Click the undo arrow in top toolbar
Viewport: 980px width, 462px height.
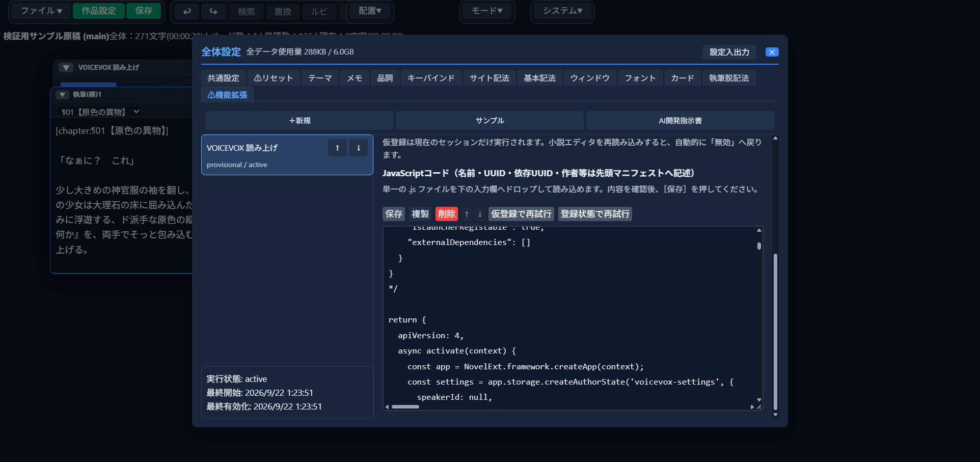coord(187,11)
